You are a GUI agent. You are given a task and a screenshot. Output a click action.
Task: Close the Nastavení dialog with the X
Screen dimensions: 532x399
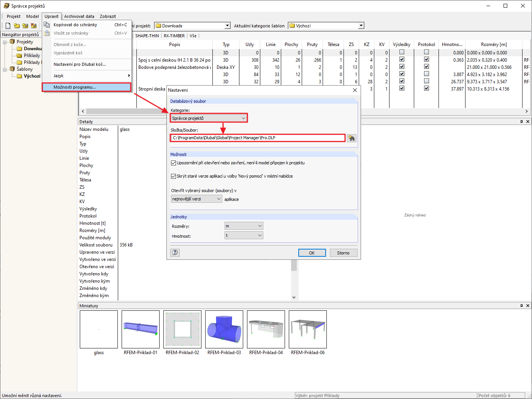tap(355, 90)
